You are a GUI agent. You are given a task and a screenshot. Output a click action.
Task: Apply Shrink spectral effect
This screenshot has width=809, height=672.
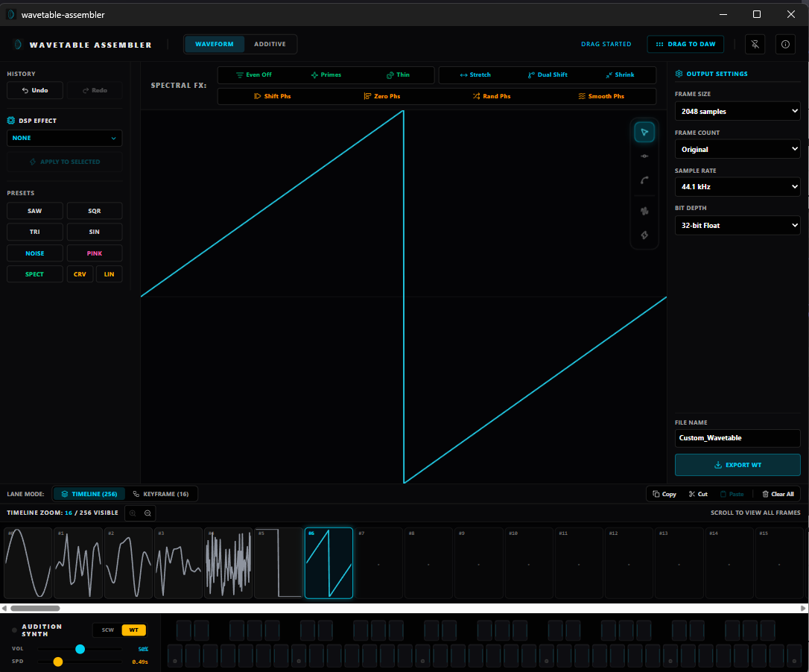(620, 75)
